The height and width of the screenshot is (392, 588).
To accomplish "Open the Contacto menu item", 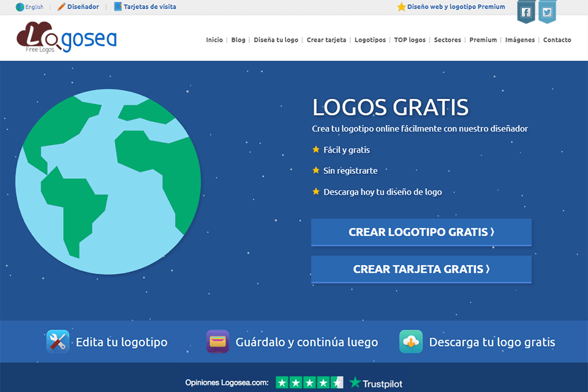I will (557, 40).
